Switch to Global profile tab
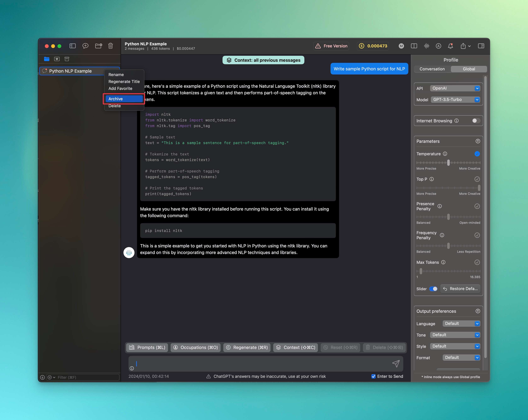This screenshot has height=420, width=528. coord(469,69)
